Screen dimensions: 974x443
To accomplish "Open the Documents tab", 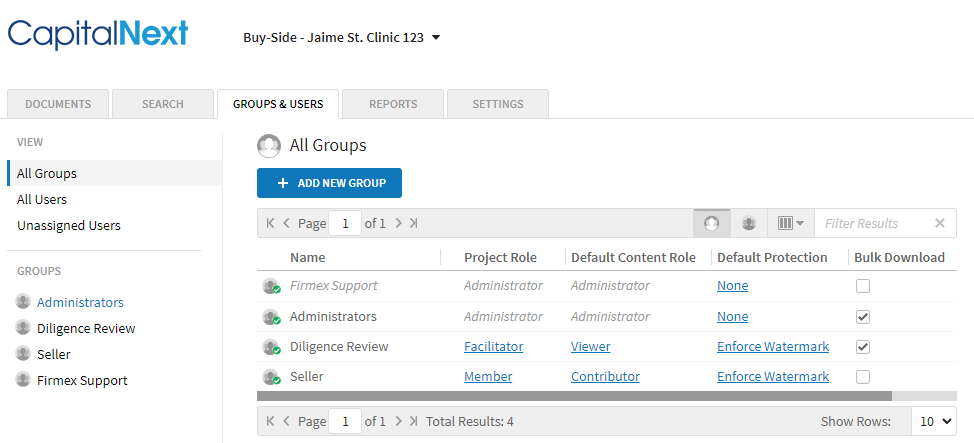I will tap(58, 104).
